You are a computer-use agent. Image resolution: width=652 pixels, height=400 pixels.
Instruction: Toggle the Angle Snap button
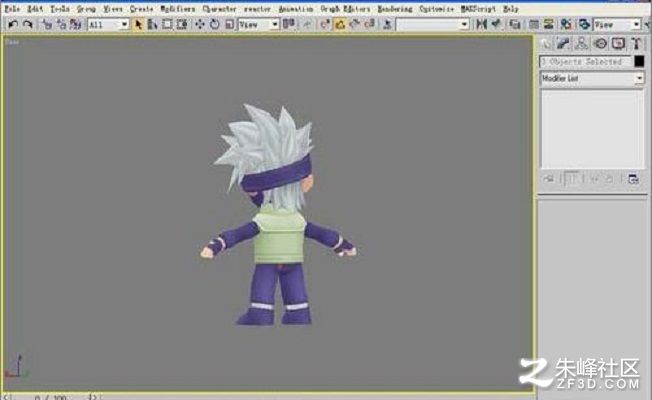point(340,25)
